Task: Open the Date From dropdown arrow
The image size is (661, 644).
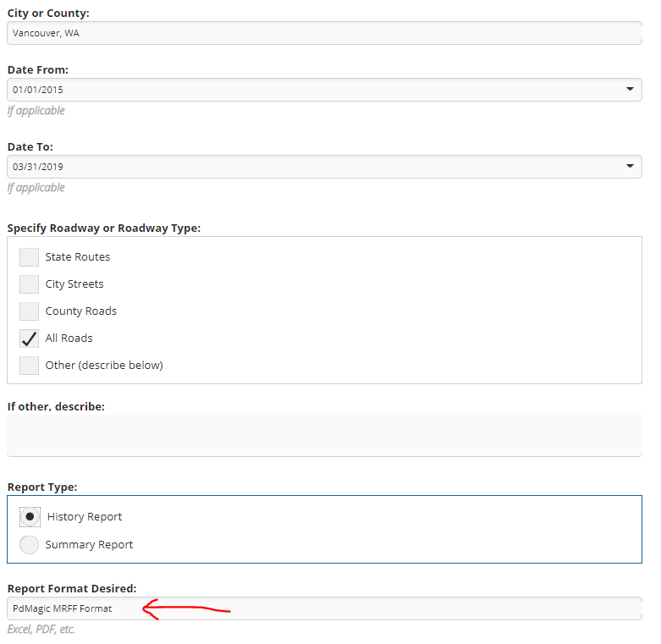Action: (x=630, y=89)
